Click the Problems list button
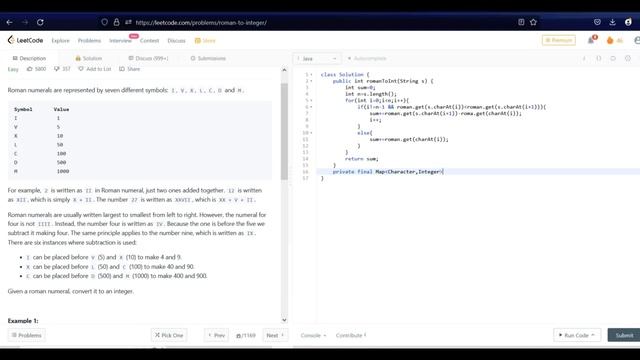Screen dimensions: 640x360 [27, 335]
